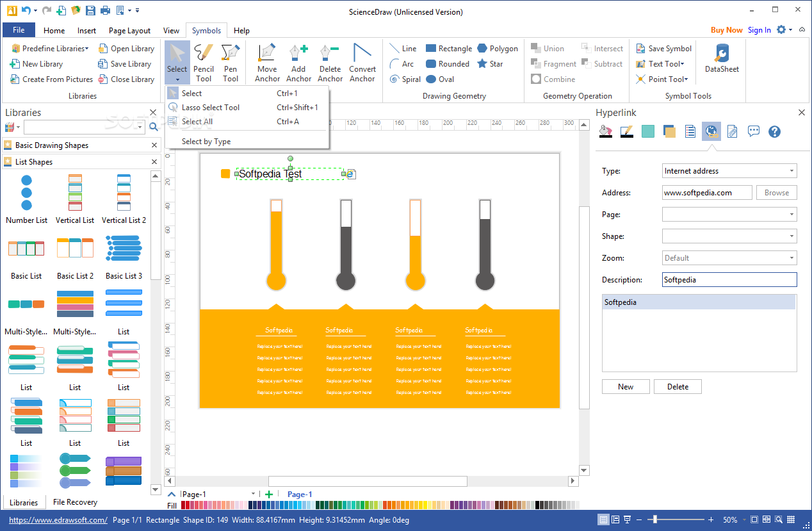
Task: Click the Sign In link
Action: point(759,30)
